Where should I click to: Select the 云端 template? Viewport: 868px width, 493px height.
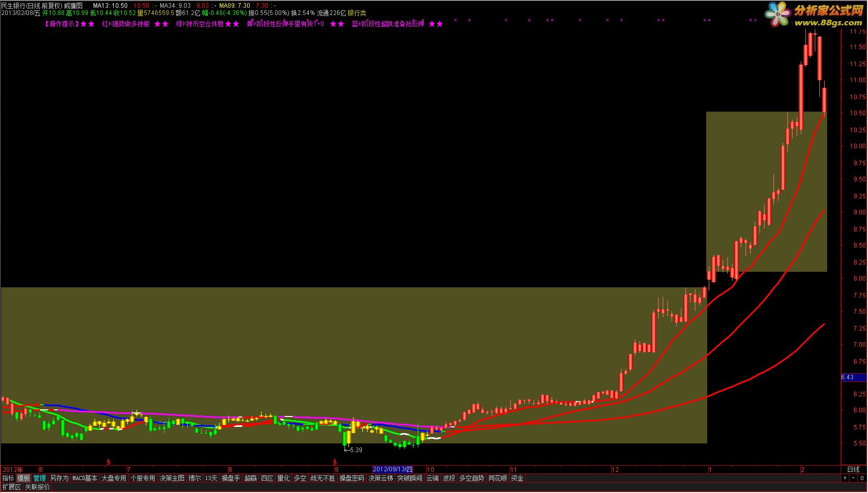click(432, 478)
